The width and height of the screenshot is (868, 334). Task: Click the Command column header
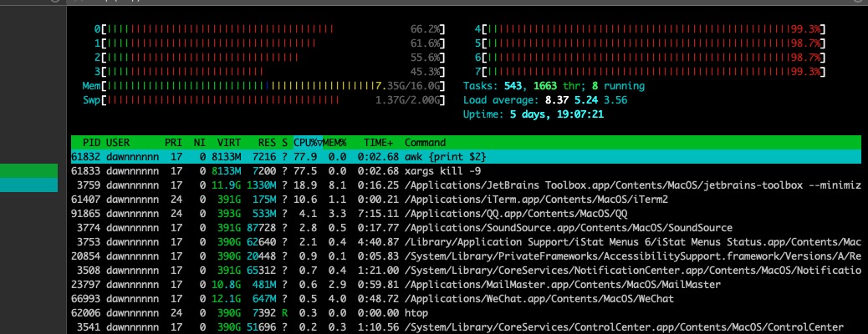[x=425, y=143]
